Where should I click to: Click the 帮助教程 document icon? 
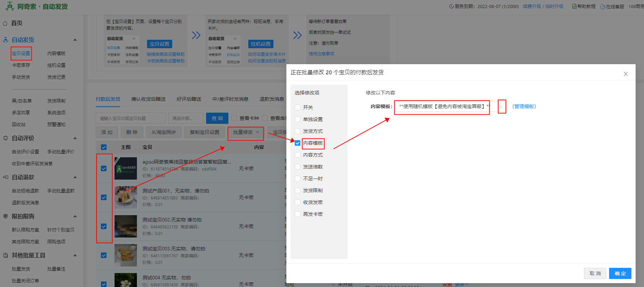tap(574, 6)
